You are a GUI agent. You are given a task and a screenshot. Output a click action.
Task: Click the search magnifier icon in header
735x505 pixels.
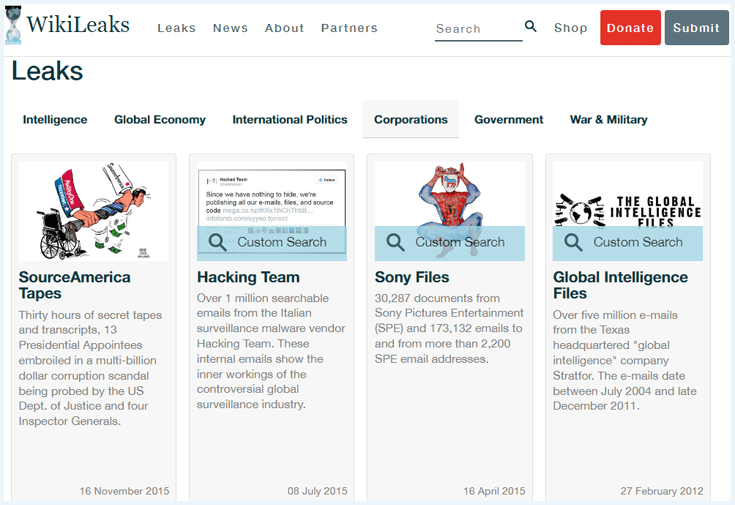[x=530, y=26]
